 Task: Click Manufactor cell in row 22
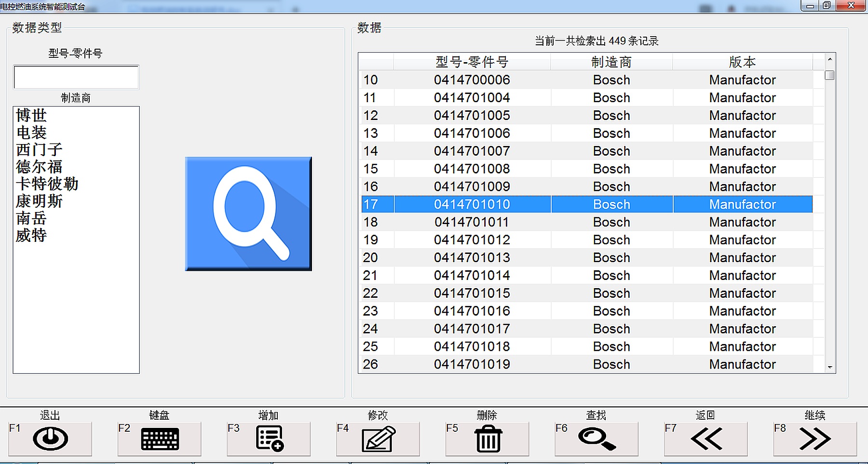(x=743, y=293)
